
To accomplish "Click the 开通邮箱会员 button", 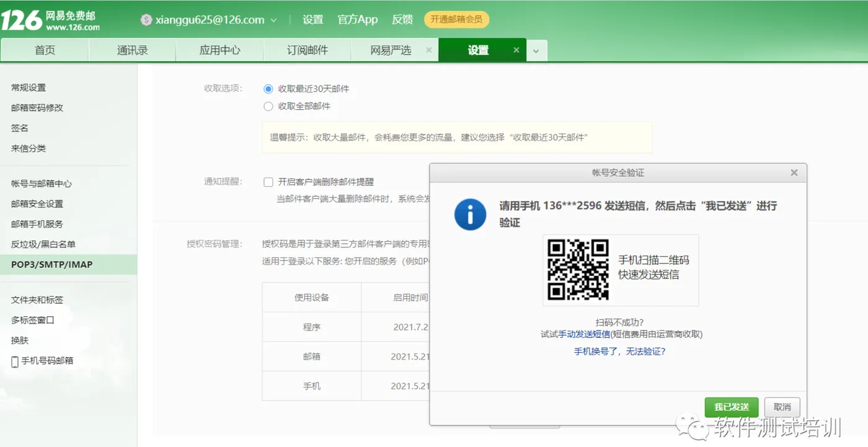I will point(456,19).
